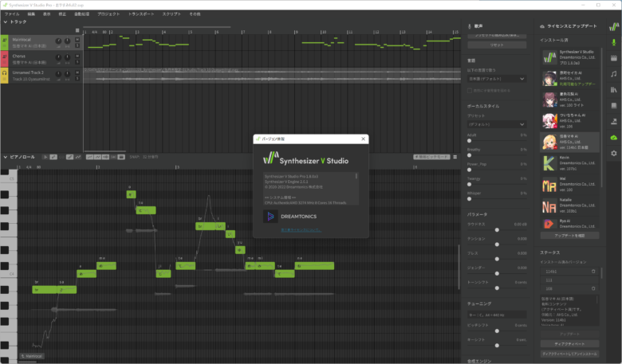
Task: Open the トランスポート menu
Action: [141, 14]
